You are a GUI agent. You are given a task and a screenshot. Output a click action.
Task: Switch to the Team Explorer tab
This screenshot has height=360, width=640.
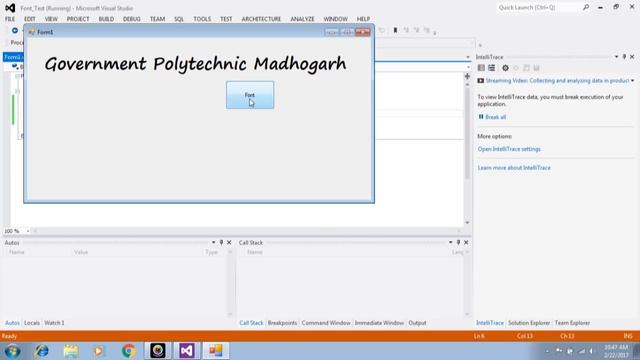click(572, 323)
